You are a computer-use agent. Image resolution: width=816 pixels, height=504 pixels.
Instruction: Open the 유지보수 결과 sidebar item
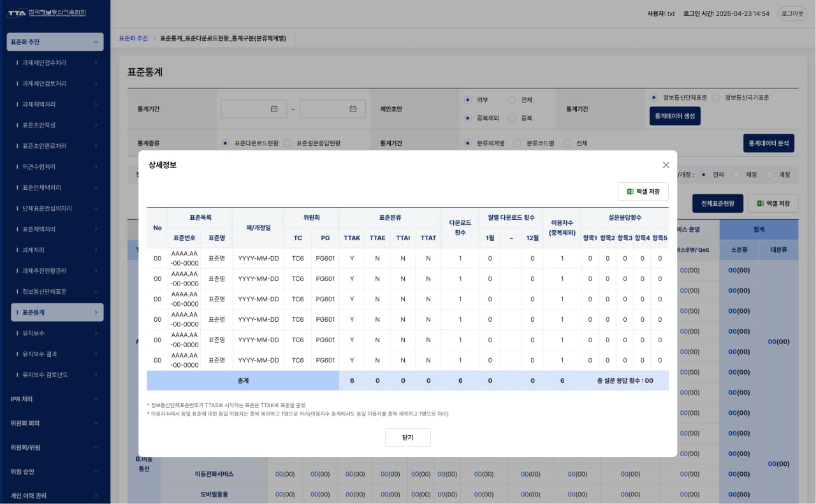57,354
